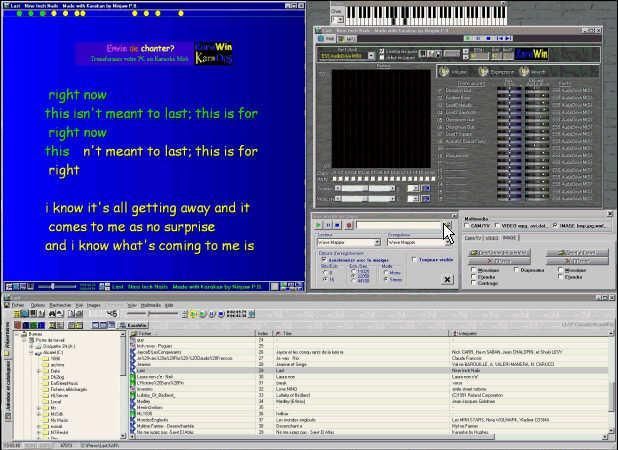Image resolution: width=618 pixels, height=450 pixels.
Task: Open the Enregistreur Wave Mapper dropdown
Action: click(x=446, y=243)
